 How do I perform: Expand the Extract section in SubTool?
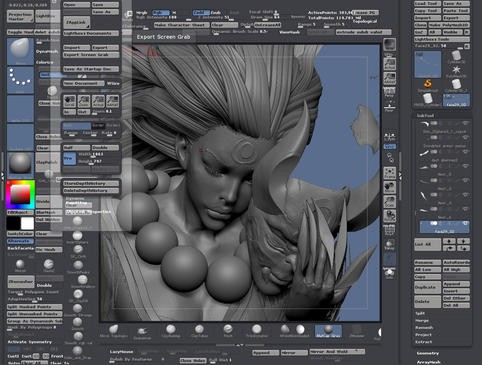(424, 342)
